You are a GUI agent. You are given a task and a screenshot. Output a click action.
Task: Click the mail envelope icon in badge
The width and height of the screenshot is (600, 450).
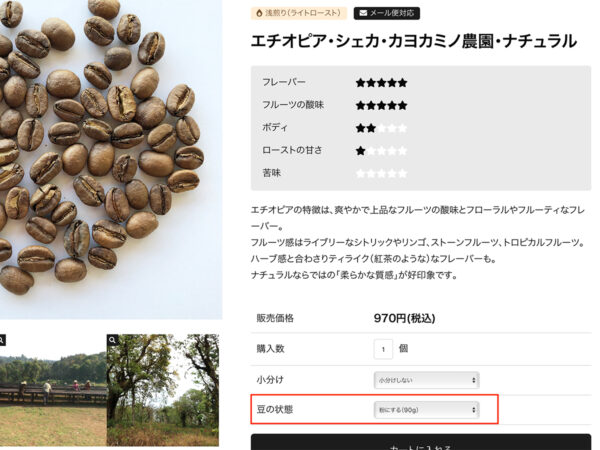pos(363,13)
